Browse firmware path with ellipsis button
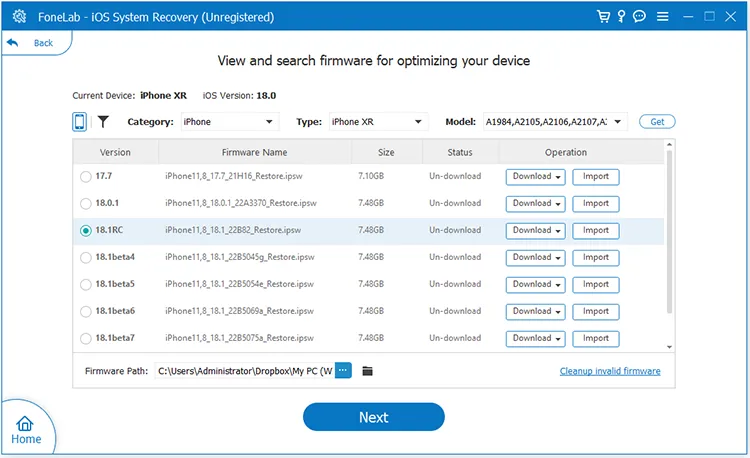Screen dimensions: 750x458 point(343,371)
